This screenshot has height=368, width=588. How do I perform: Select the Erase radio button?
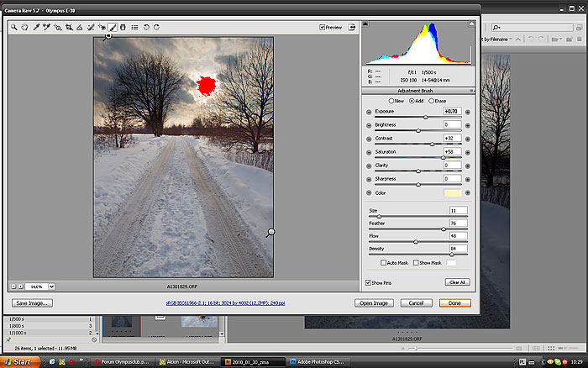tap(432, 101)
